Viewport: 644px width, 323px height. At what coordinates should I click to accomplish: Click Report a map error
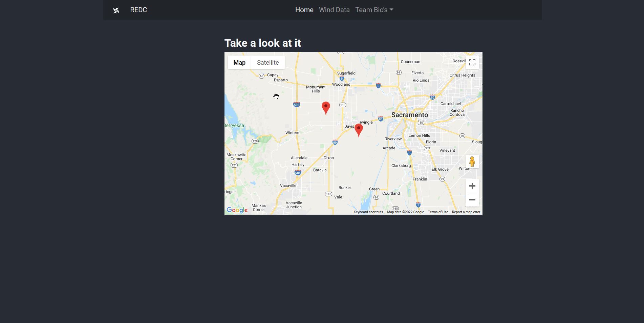click(x=466, y=212)
